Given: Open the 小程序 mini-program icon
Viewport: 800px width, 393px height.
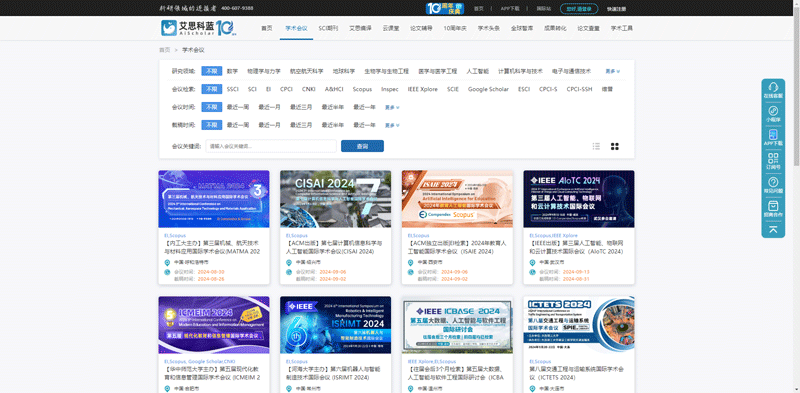Looking at the screenshot, I should [773, 111].
